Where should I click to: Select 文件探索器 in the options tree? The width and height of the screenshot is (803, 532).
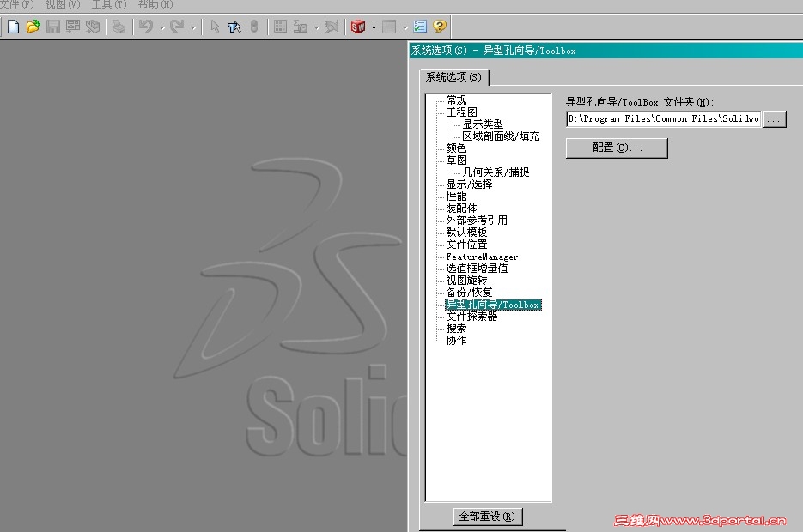[x=471, y=316]
